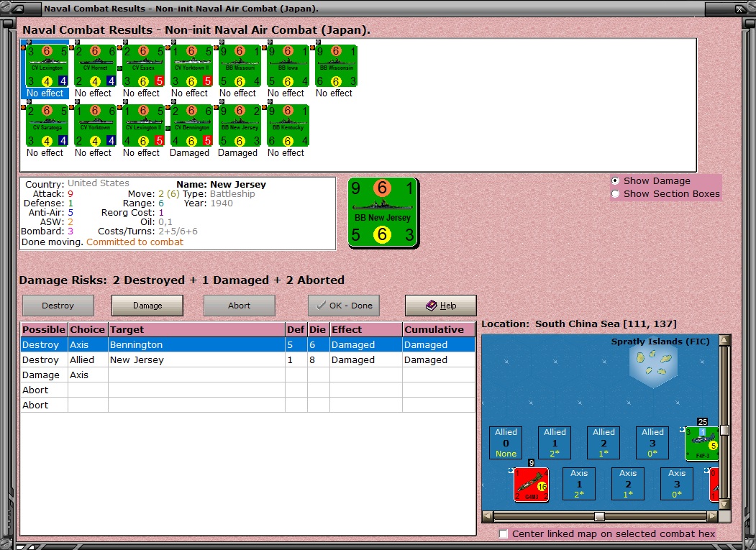Click the Committed to combat status text
756x550 pixels.
point(135,242)
